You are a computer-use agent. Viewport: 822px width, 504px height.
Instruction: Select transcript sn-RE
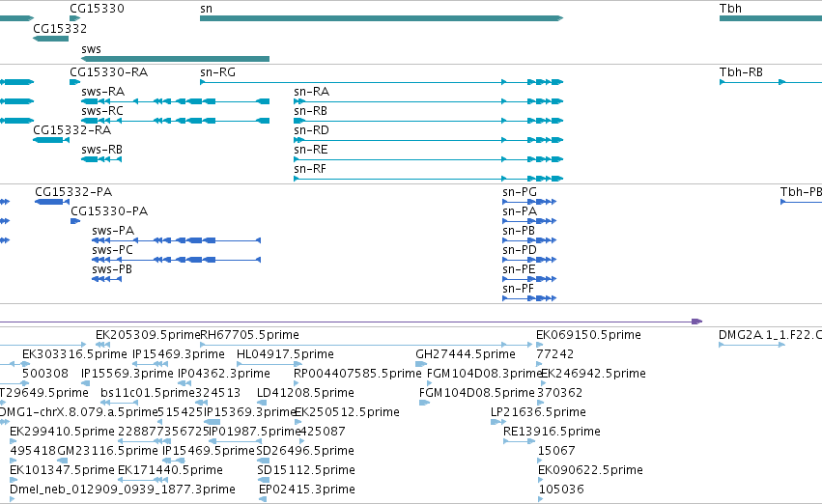point(428,159)
